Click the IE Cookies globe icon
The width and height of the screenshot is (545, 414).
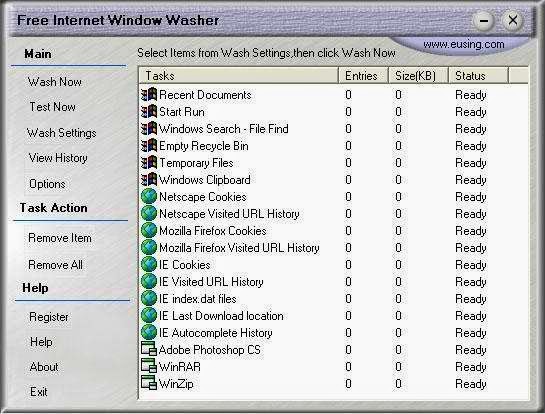coord(149,265)
